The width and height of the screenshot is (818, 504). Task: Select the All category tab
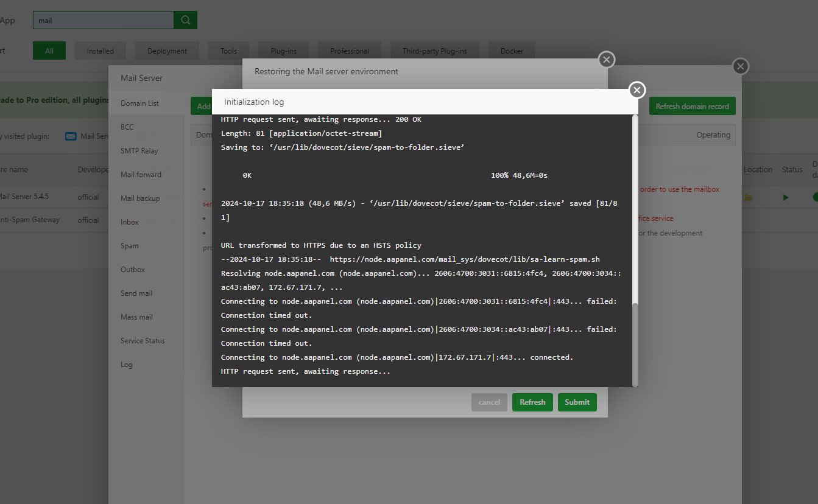tap(49, 51)
